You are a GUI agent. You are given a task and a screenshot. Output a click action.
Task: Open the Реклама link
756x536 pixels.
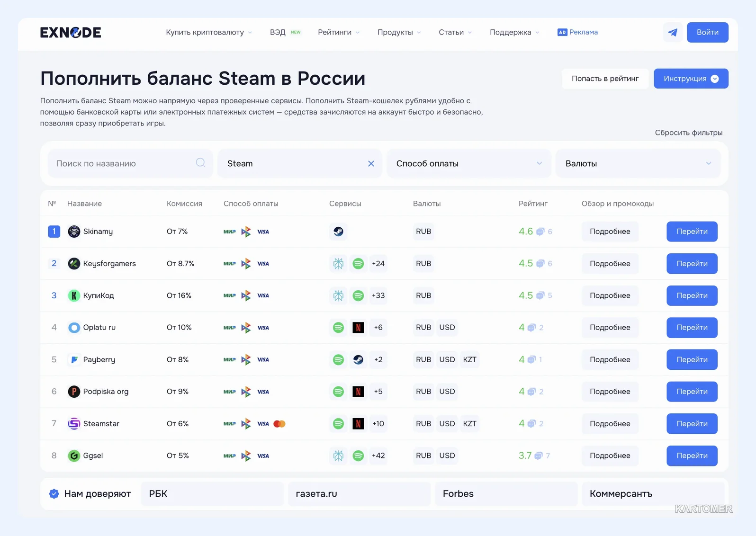pyautogui.click(x=577, y=32)
